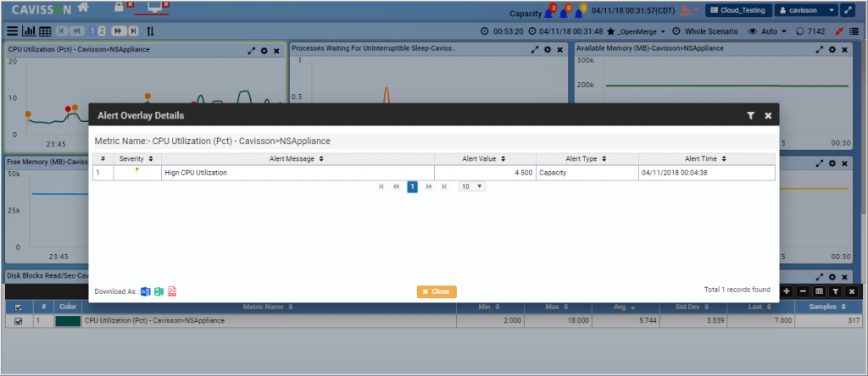Image resolution: width=868 pixels, height=376 pixels.
Task: Download alerts as PDF file
Action: [172, 291]
